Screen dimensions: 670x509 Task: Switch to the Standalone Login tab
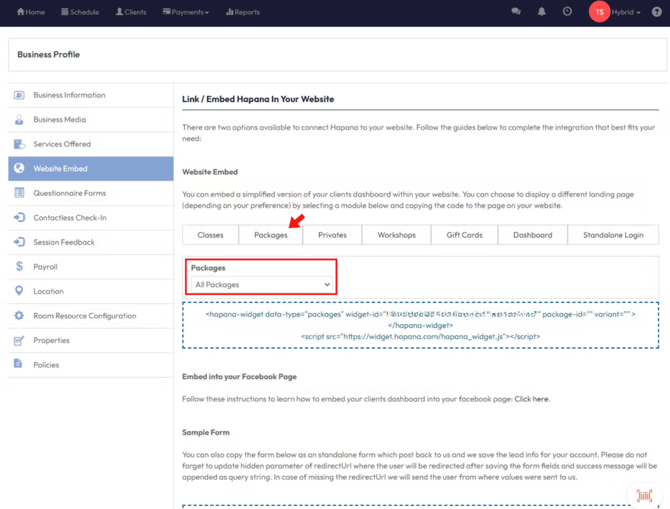click(x=613, y=235)
